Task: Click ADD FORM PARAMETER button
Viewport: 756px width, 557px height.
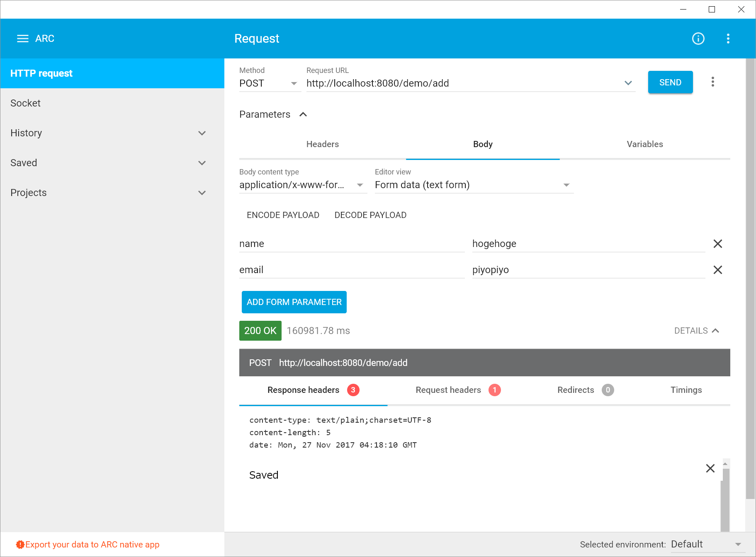Action: coord(294,302)
